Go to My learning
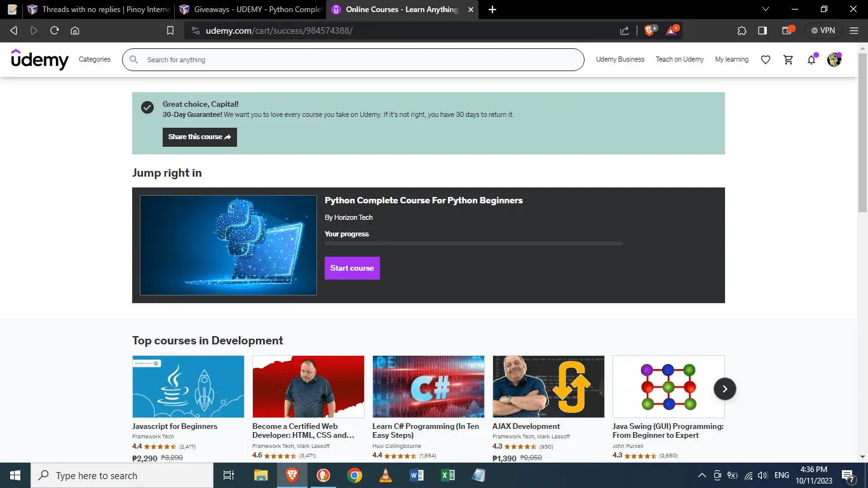Image resolution: width=868 pixels, height=488 pixels. pyautogui.click(x=732, y=60)
